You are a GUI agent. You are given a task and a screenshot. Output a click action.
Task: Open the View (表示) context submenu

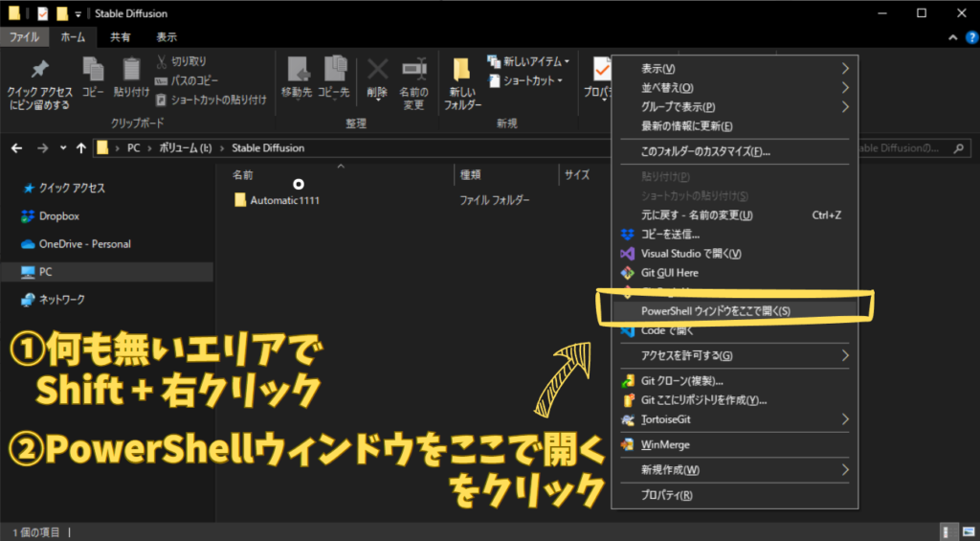pyautogui.click(x=734, y=68)
